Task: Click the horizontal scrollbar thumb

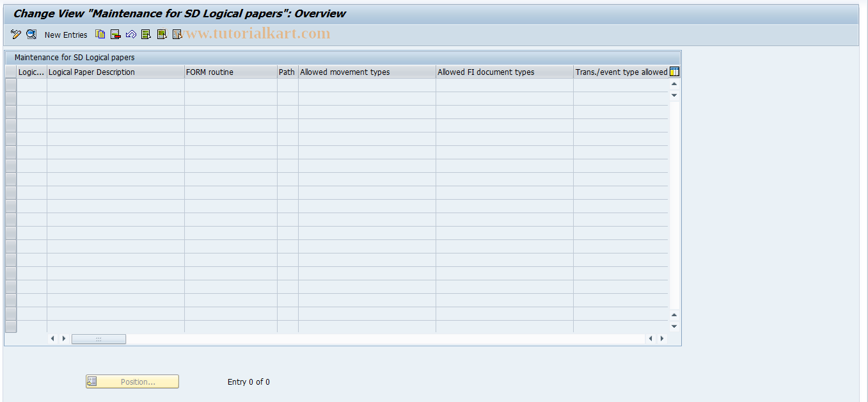Action: click(x=99, y=339)
